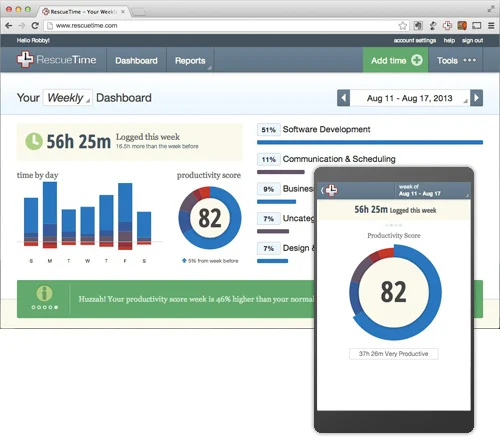Click the RescueTime extension icon in toolbar
Screen dimensions: 500x444
click(447, 25)
